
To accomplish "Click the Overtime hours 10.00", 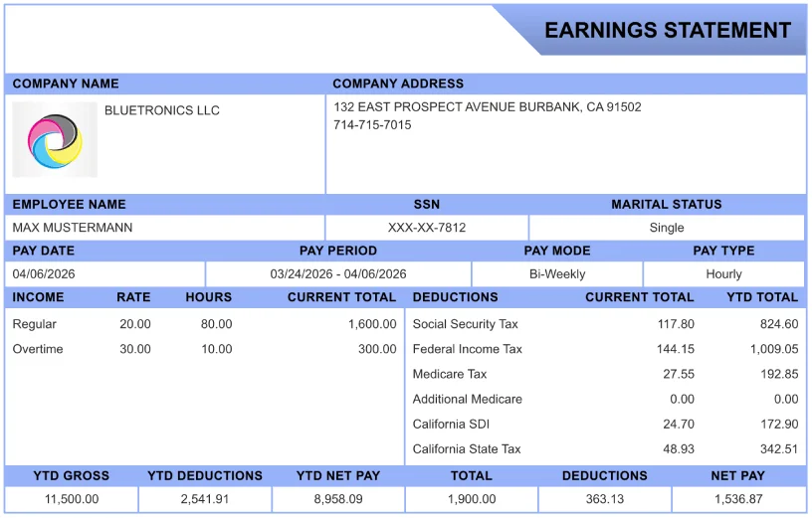I will [217, 349].
